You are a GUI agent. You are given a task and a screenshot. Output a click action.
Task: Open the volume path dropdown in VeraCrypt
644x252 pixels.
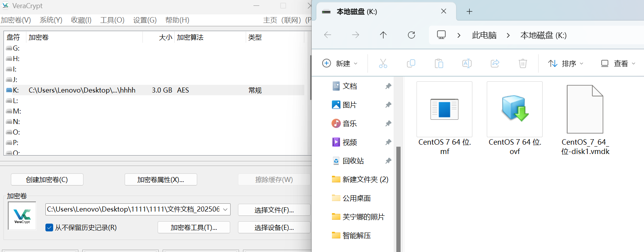[225, 209]
